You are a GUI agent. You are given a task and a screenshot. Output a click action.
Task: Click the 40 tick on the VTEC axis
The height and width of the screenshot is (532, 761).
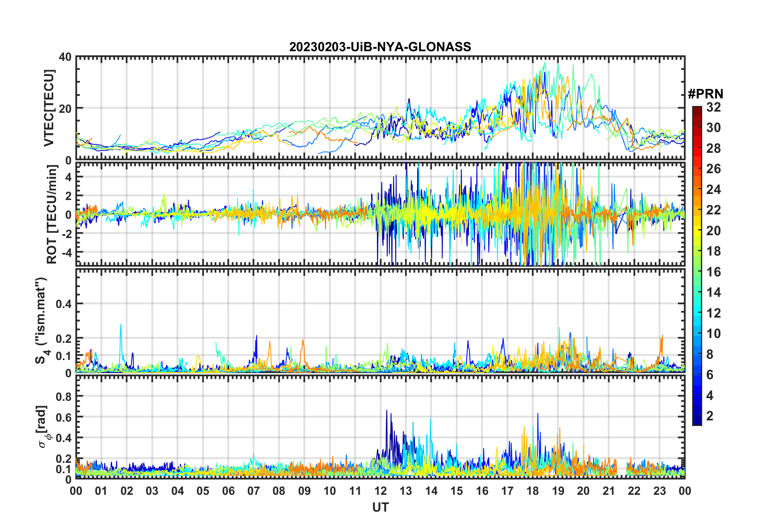[x=65, y=57]
